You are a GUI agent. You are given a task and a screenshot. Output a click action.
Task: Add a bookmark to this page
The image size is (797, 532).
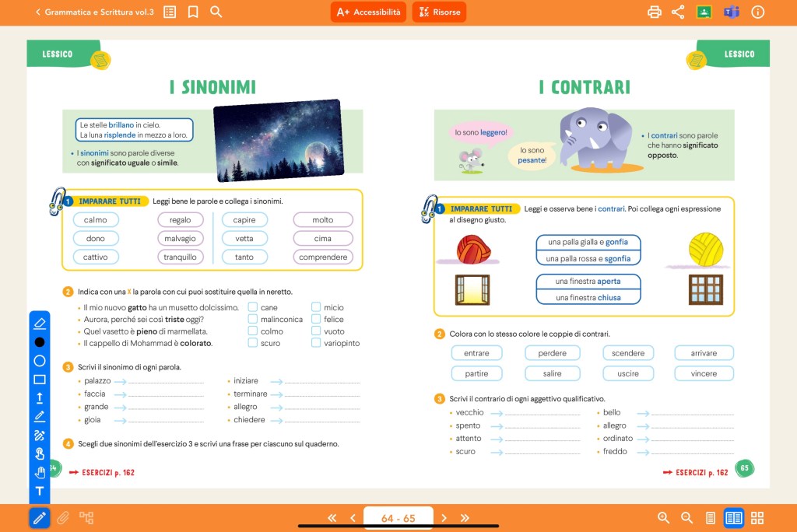point(193,12)
